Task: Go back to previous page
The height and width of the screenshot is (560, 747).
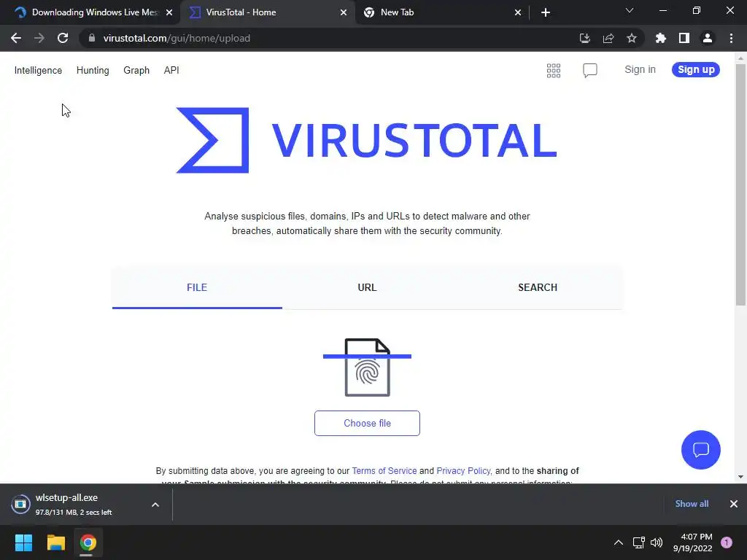Action: (x=16, y=38)
